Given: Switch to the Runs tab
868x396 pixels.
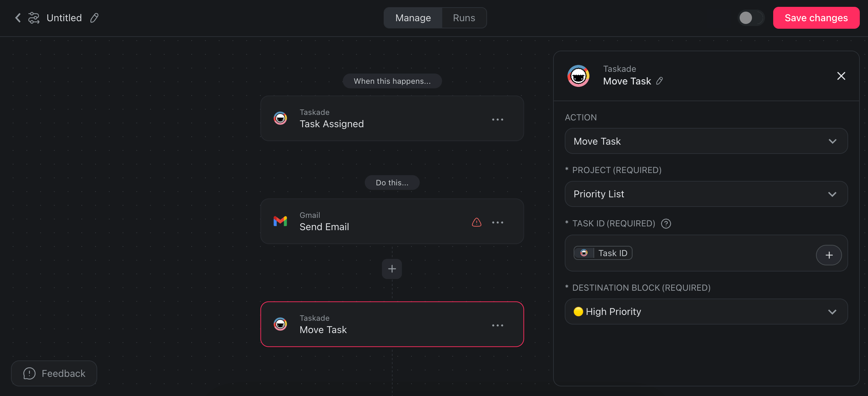Looking at the screenshot, I should click(464, 18).
